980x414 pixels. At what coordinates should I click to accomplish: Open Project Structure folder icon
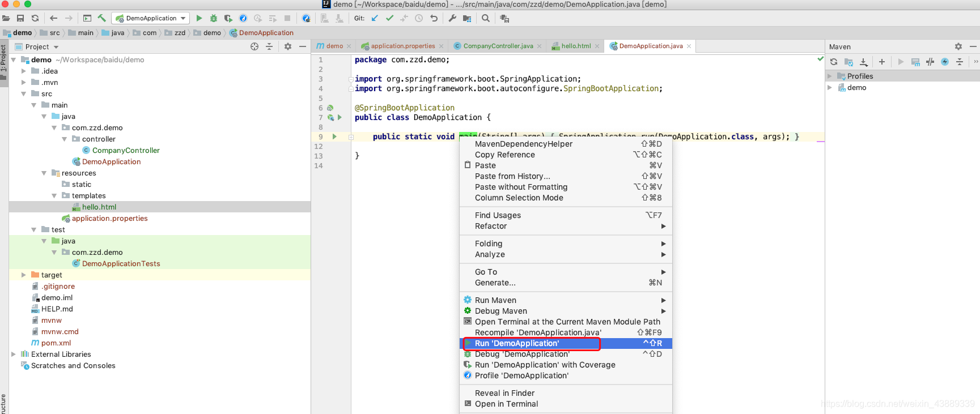467,18
